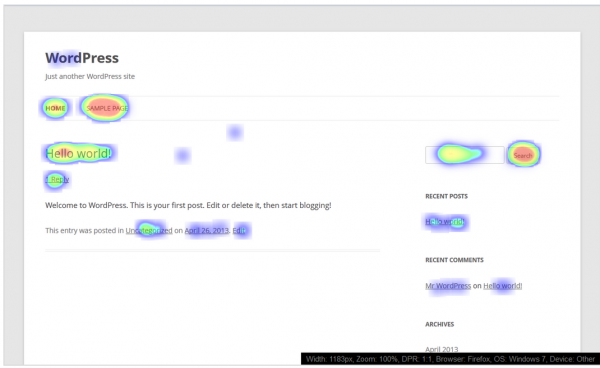Viewport: 600px width, 368px height.
Task: Open the Hello world! post title
Action: [x=78, y=153]
